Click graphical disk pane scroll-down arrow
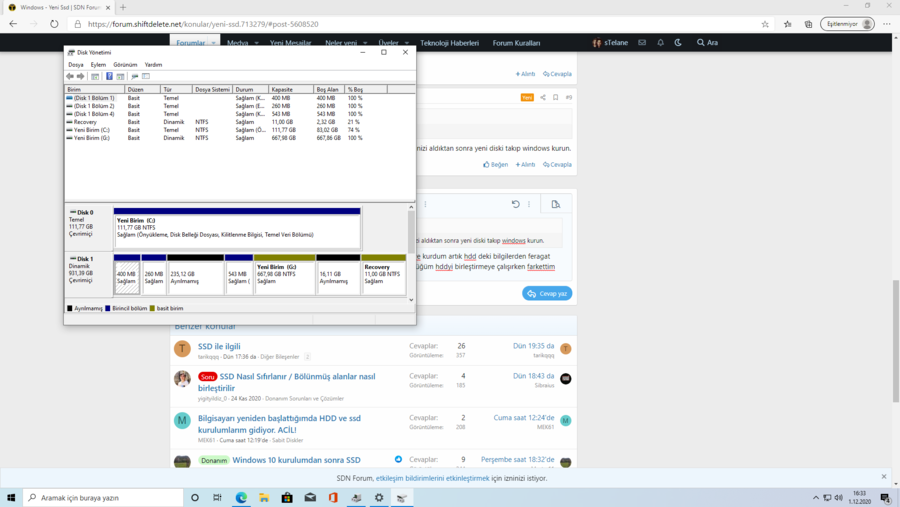Viewport: 900px width, 507px height. pyautogui.click(x=411, y=300)
